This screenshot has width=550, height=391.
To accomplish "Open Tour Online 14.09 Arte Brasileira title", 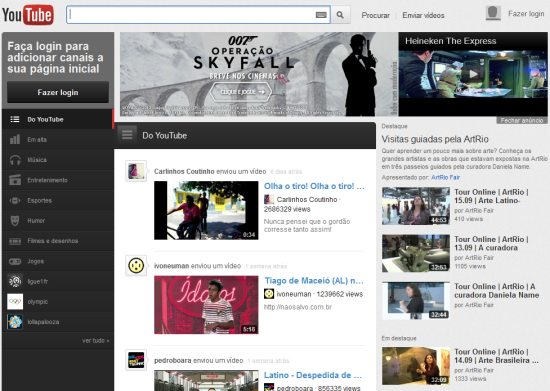I will click(496, 356).
